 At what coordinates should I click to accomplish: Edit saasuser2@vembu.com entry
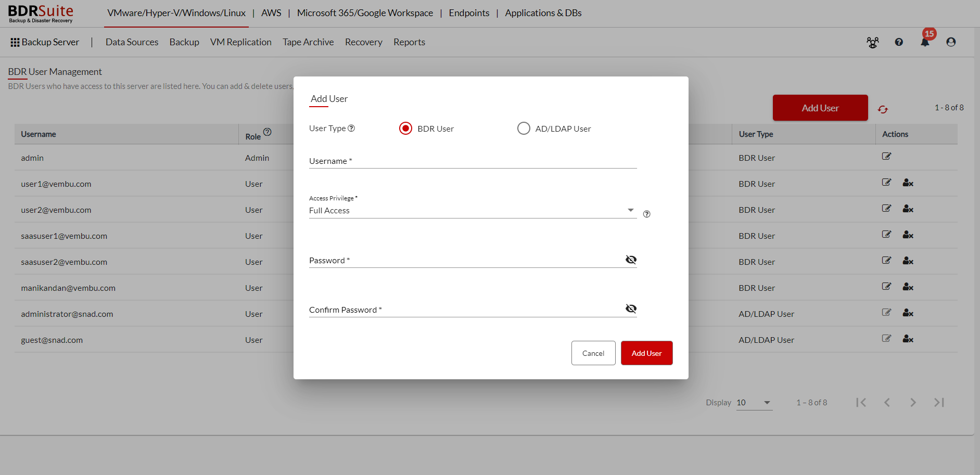(x=887, y=260)
